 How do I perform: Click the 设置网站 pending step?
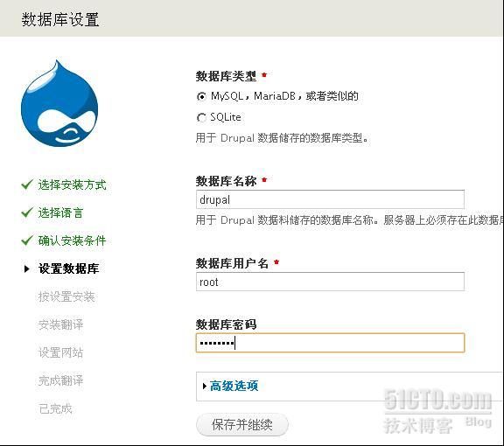coord(60,352)
